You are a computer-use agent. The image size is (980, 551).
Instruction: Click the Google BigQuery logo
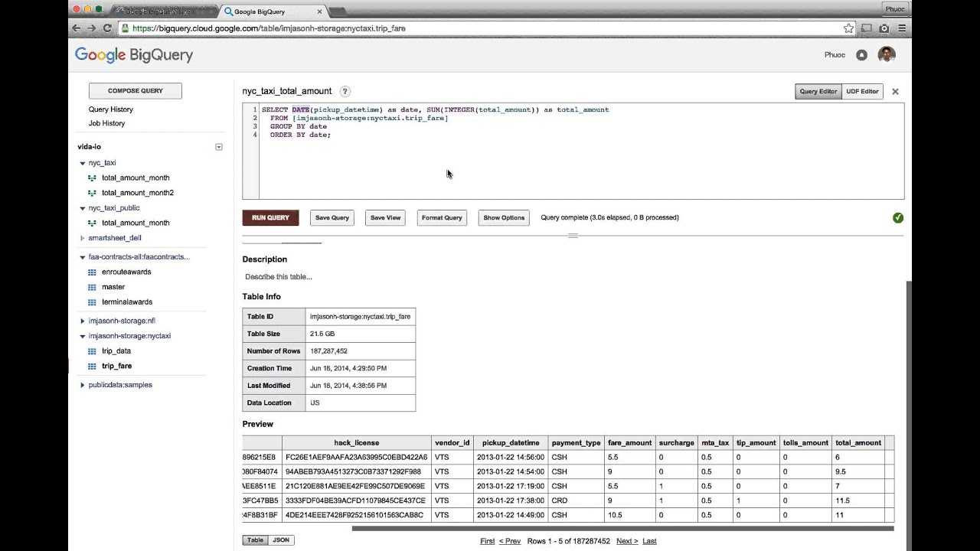click(134, 55)
